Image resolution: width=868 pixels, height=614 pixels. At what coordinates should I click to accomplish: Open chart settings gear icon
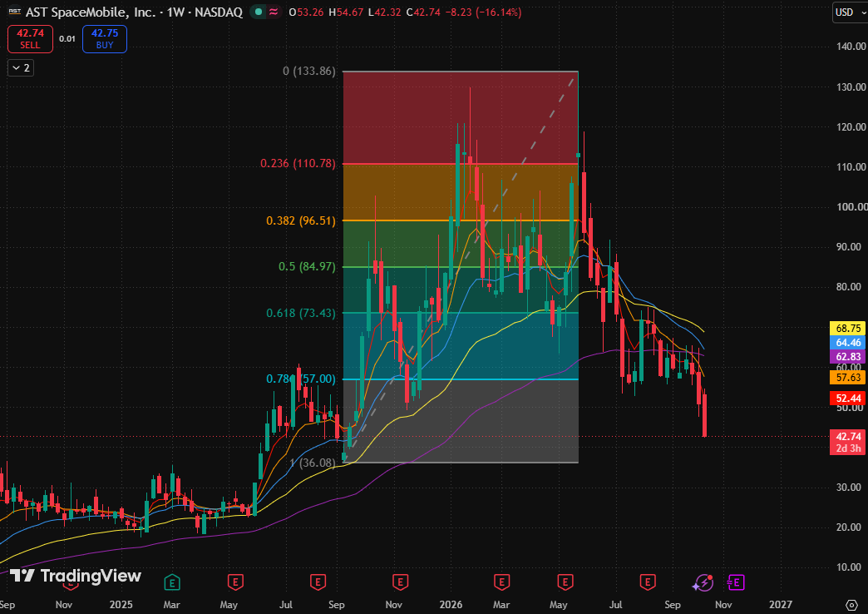pos(852,605)
